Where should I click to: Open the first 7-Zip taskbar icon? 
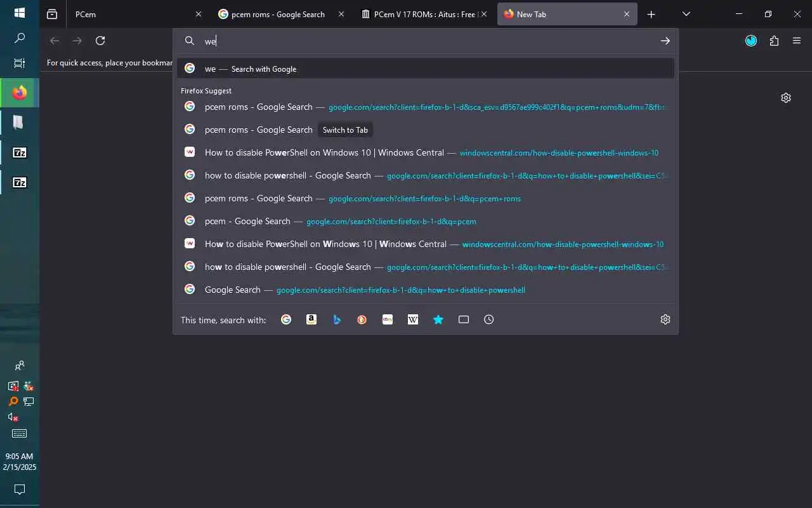point(20,152)
